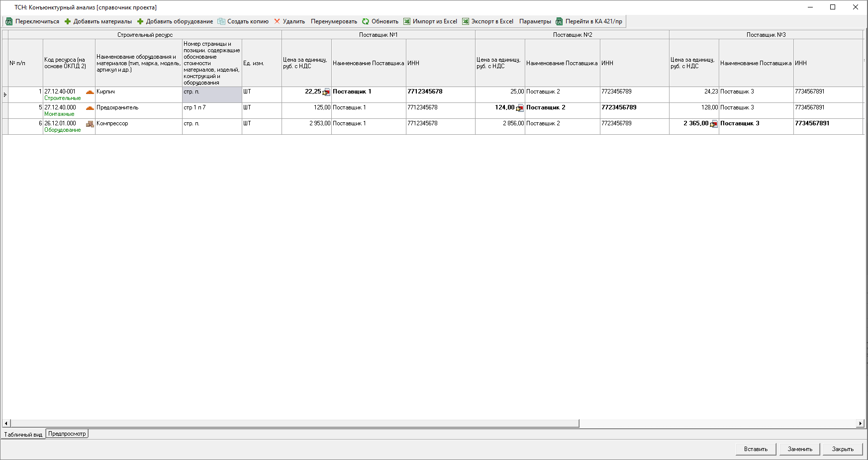Viewport: 868px width, 460px height.
Task: Switch to the Предпросмотр tab
Action: click(x=67, y=434)
